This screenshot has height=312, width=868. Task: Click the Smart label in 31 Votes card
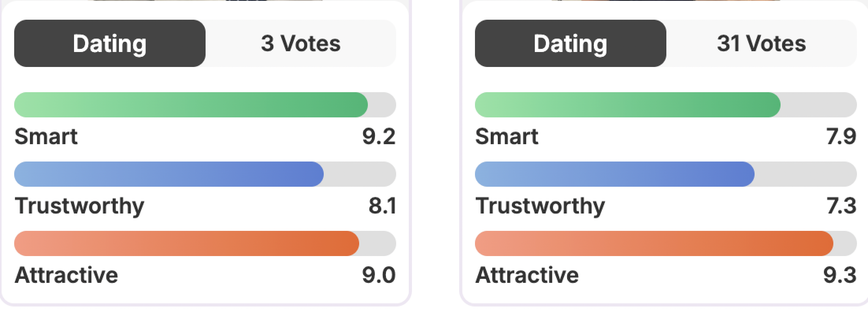click(507, 137)
